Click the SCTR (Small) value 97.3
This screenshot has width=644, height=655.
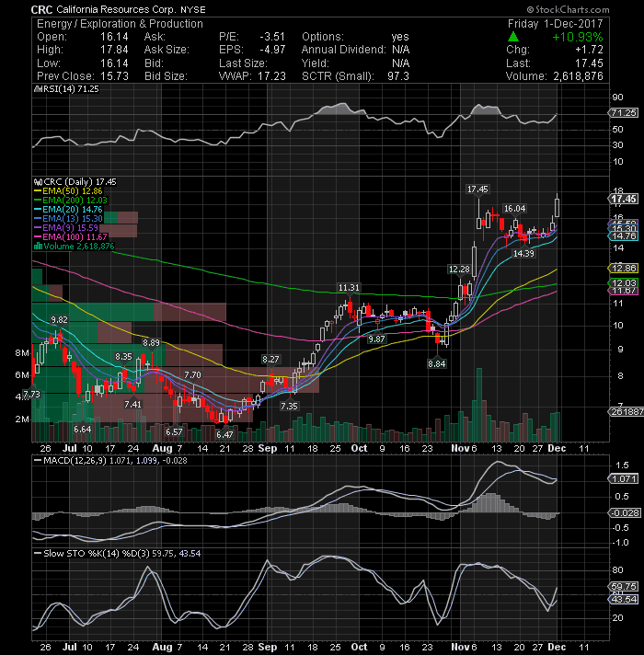(x=398, y=76)
